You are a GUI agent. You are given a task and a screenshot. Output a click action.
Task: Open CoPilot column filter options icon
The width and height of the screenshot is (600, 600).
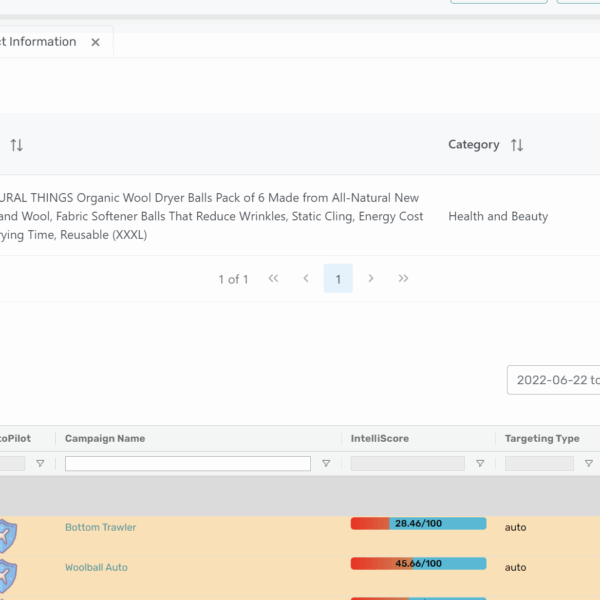coord(40,463)
